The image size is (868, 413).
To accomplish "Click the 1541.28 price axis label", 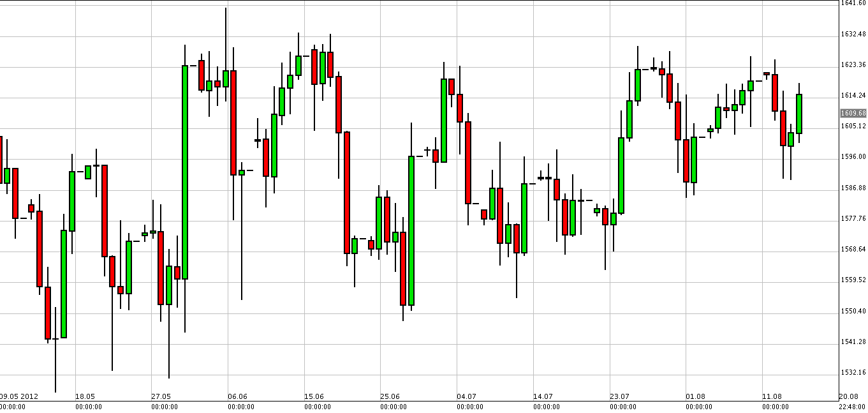I will click(x=853, y=342).
